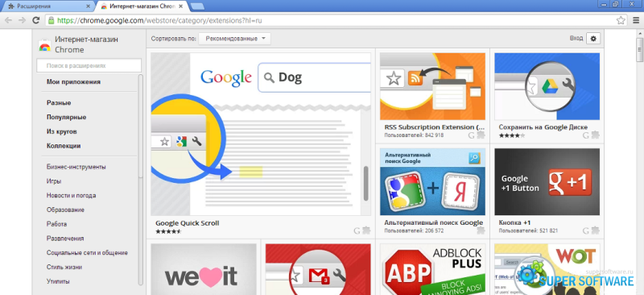This screenshot has width=644, height=295.
Task: Click the G icon on Кнопка +1 card
Action: tap(586, 231)
